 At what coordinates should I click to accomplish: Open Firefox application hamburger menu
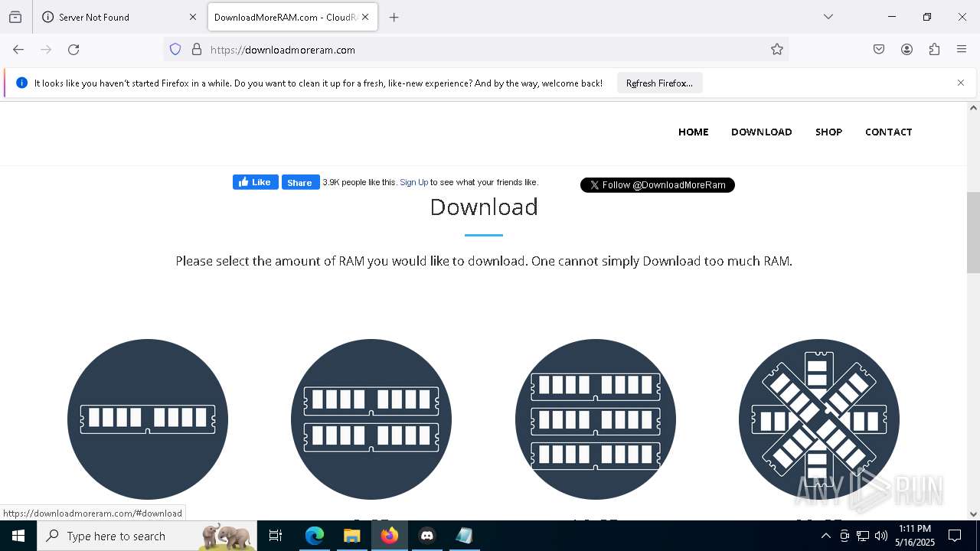click(962, 50)
